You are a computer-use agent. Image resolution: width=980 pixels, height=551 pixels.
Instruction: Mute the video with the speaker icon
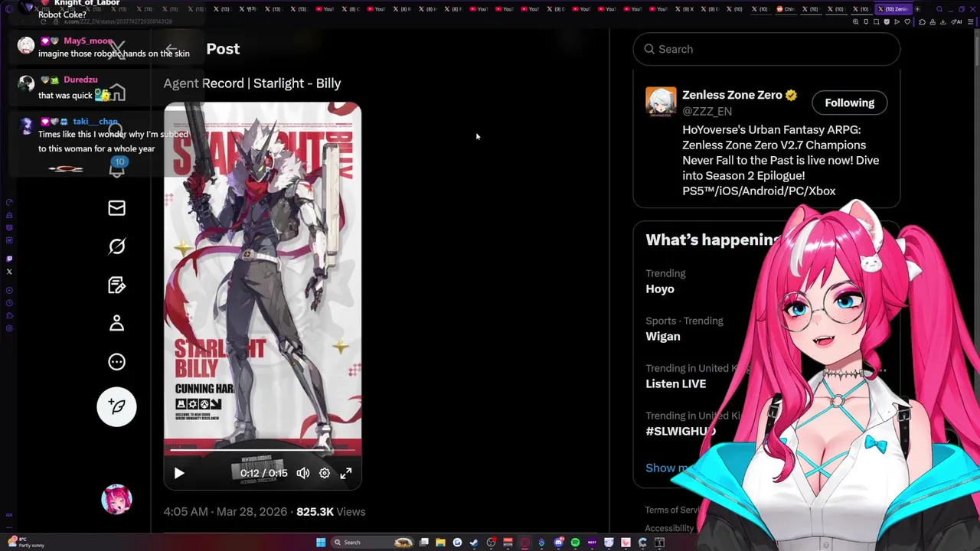303,473
